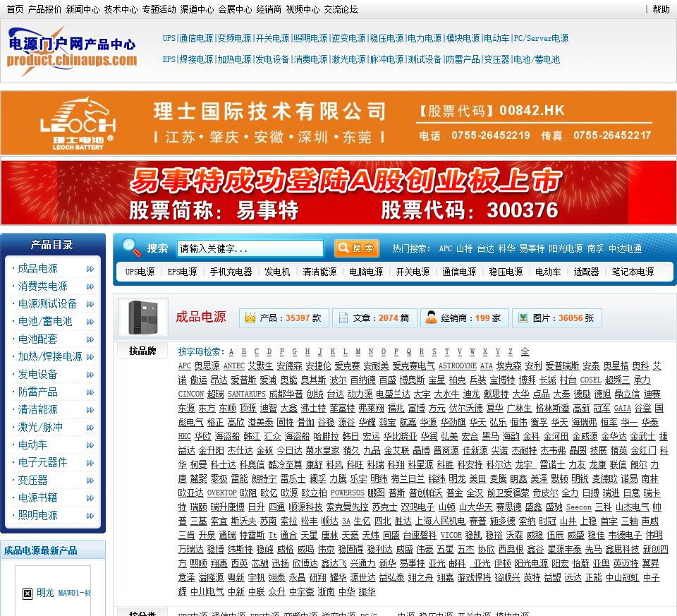This screenshot has height=616, width=677.
Task: Expand arrow next to 电源书籍
Action: point(90,498)
